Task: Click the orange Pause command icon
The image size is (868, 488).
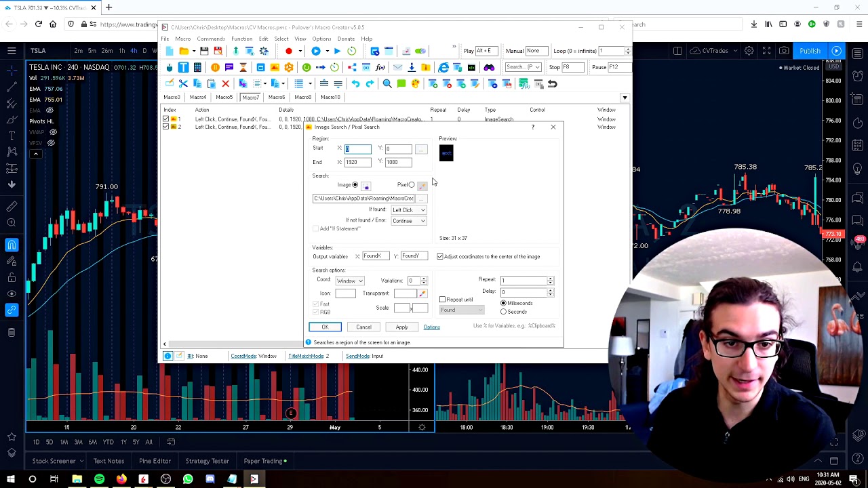Action: tap(215, 67)
